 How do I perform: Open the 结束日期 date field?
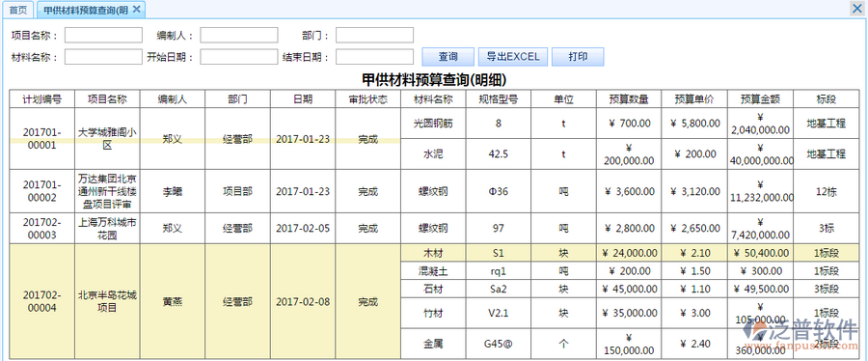tap(375, 57)
